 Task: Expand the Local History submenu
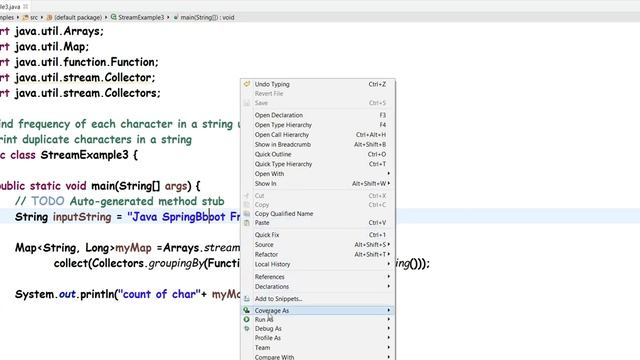pyautogui.click(x=318, y=264)
